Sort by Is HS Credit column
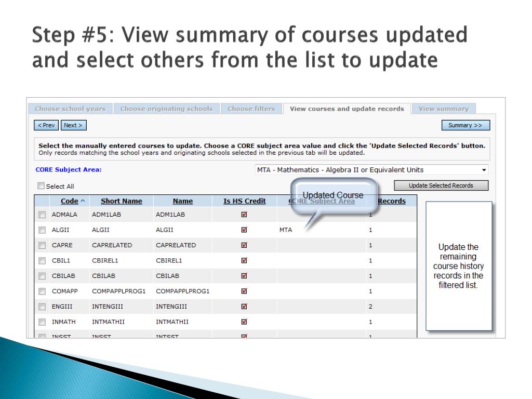This screenshot has width=532, height=399. (244, 201)
